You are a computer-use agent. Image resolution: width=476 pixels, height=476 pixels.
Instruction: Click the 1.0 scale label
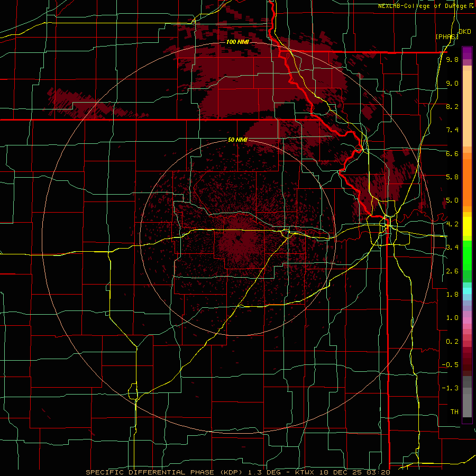point(452,318)
